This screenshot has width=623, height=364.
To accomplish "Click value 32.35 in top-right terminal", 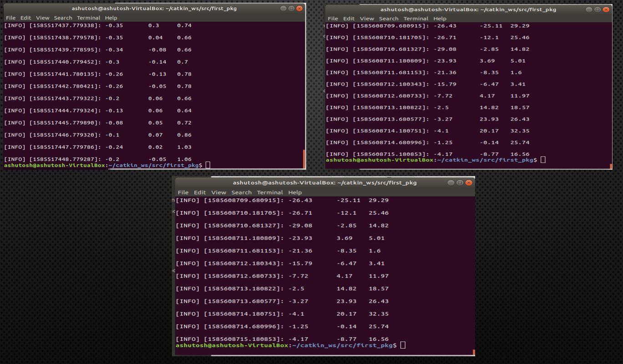I will [x=520, y=131].
